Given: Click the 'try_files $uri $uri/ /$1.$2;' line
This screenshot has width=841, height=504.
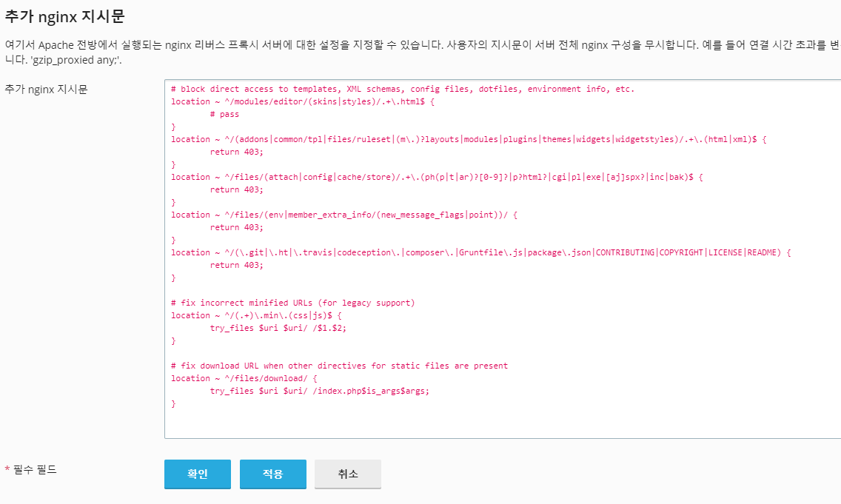Looking at the screenshot, I should pyautogui.click(x=278, y=328).
